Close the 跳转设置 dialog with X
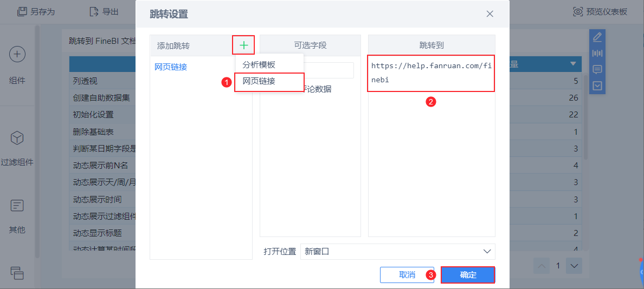This screenshot has height=289, width=644. pyautogui.click(x=490, y=14)
